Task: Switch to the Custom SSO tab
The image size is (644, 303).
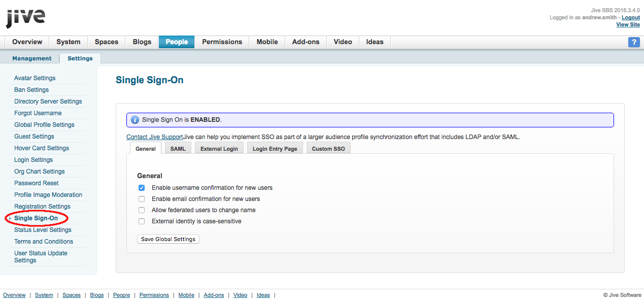Action: click(328, 148)
